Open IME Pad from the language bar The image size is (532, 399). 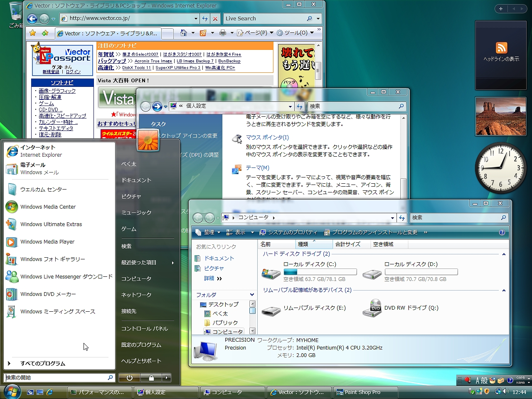coord(493,380)
